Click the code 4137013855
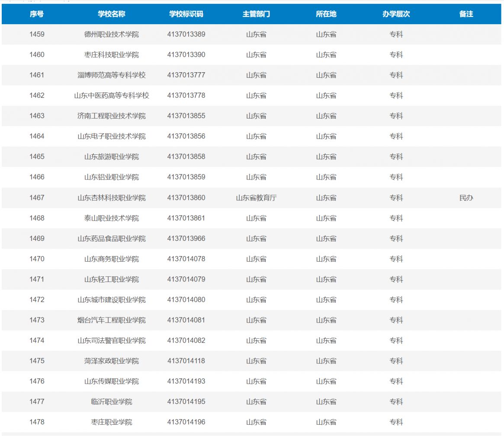Screen dimensions: 504x442 click(x=186, y=115)
